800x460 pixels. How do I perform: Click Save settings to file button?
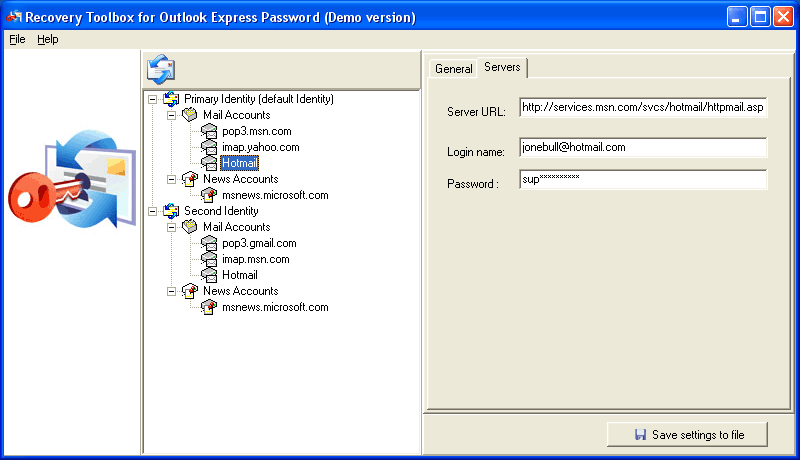click(x=687, y=435)
